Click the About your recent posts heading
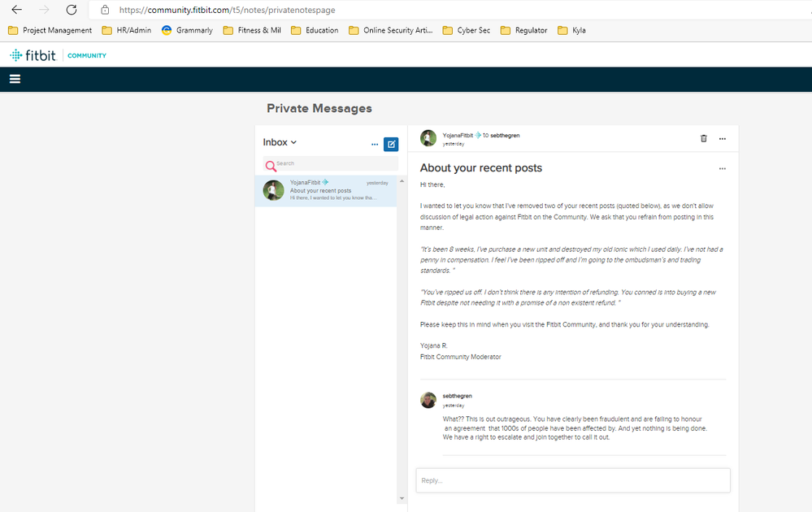This screenshot has height=512, width=812. coord(481,167)
